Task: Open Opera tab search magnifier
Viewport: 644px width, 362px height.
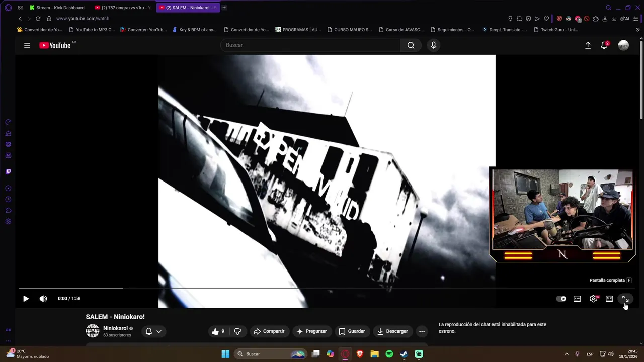Action: pos(608,8)
